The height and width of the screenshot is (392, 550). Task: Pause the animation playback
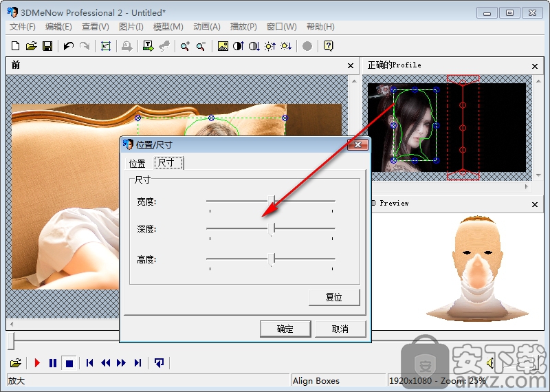53,363
